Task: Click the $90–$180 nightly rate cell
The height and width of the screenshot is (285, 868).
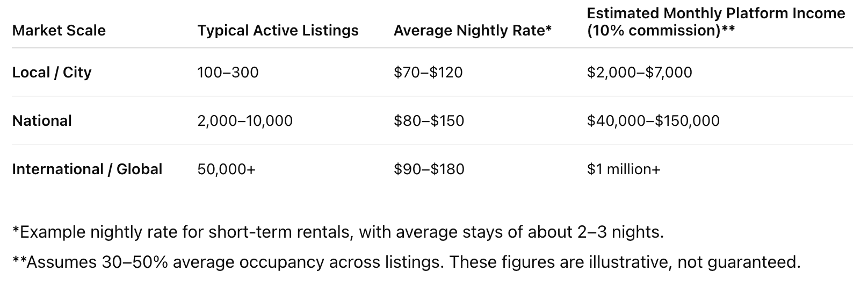Action: pyautogui.click(x=429, y=169)
